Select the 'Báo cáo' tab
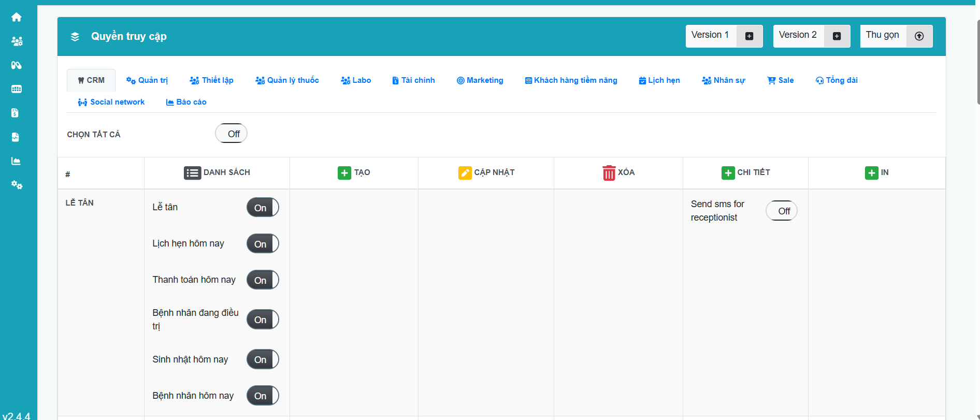 186,102
